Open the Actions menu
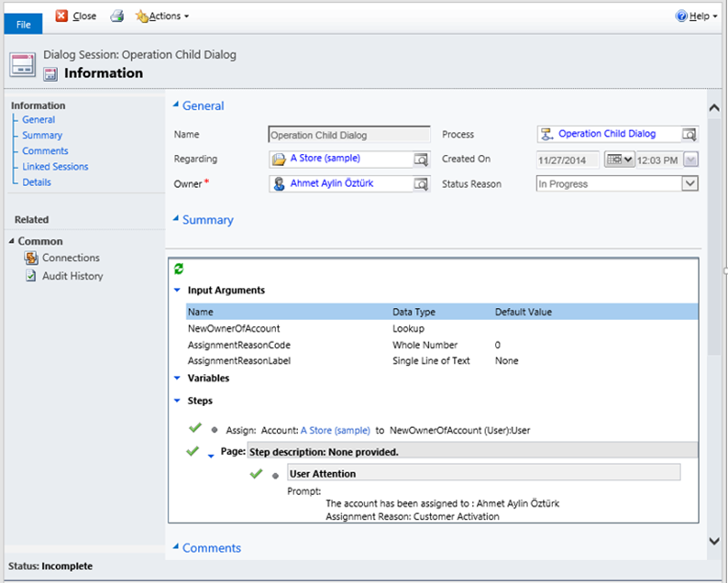728x583 pixels. tap(162, 16)
